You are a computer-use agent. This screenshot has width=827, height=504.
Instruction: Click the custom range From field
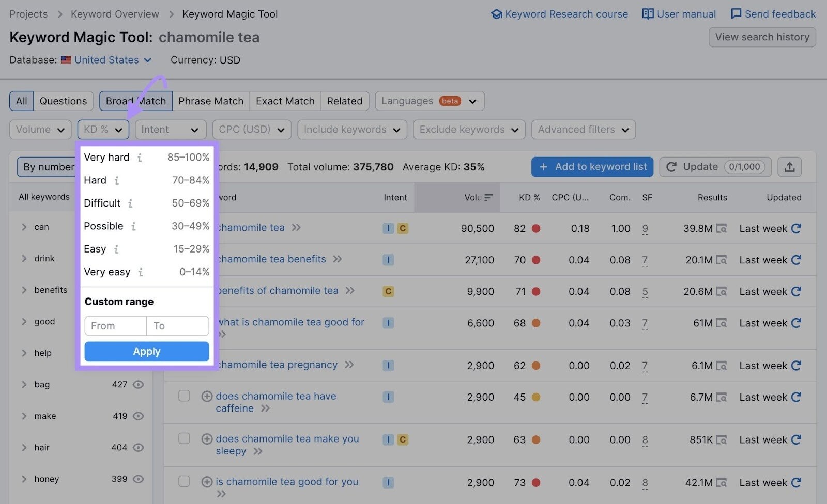pyautogui.click(x=115, y=326)
